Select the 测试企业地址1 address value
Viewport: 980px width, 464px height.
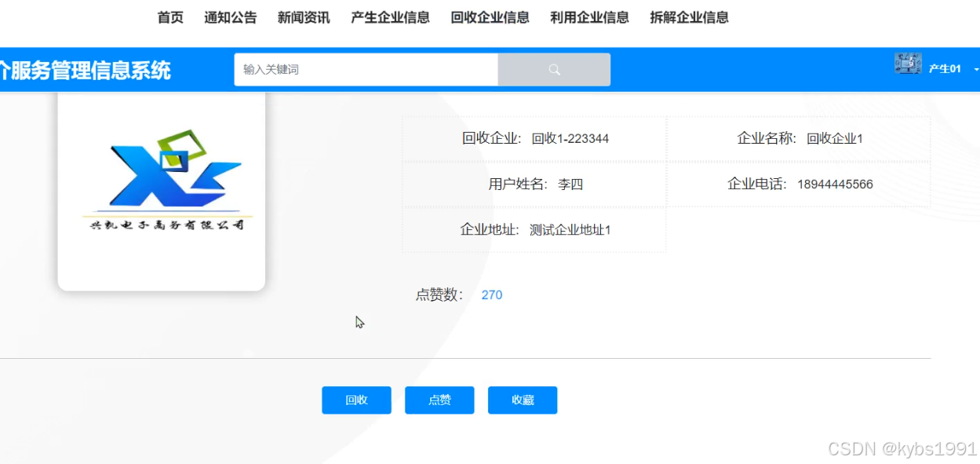pos(570,230)
